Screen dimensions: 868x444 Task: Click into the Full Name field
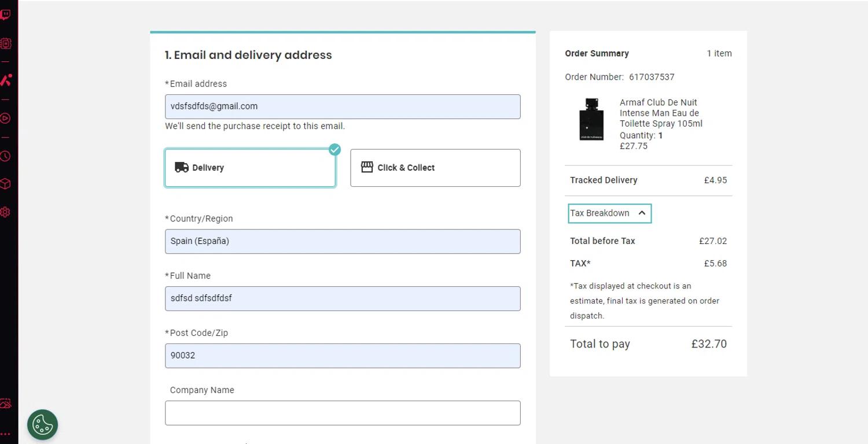(x=343, y=298)
